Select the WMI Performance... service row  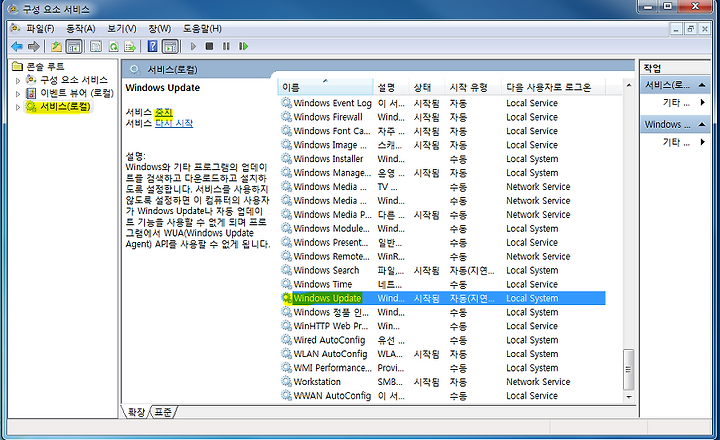click(443, 367)
